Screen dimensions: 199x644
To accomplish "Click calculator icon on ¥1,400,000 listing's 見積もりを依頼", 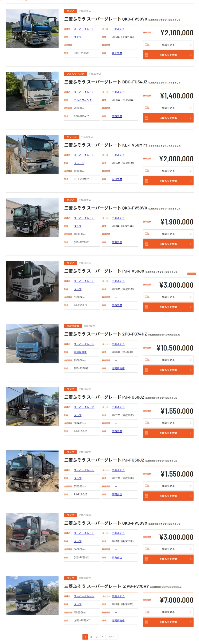I will 147,118.
